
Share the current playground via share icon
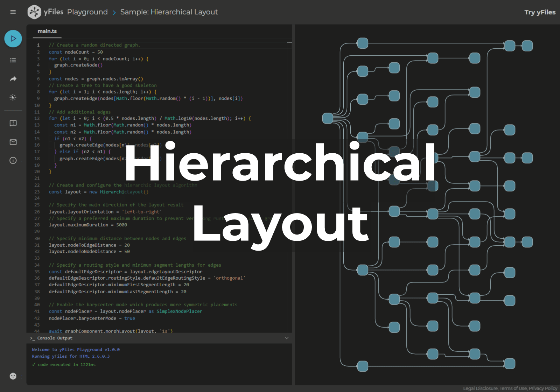point(13,79)
